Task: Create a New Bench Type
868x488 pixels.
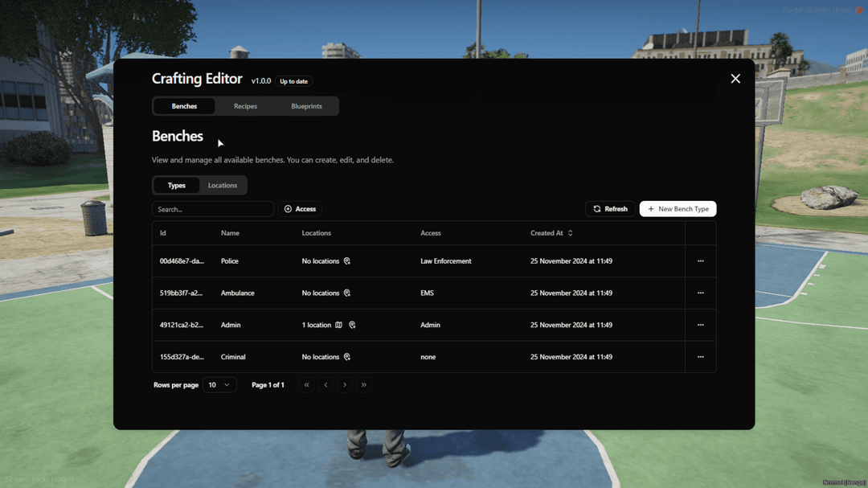Action: (678, 209)
